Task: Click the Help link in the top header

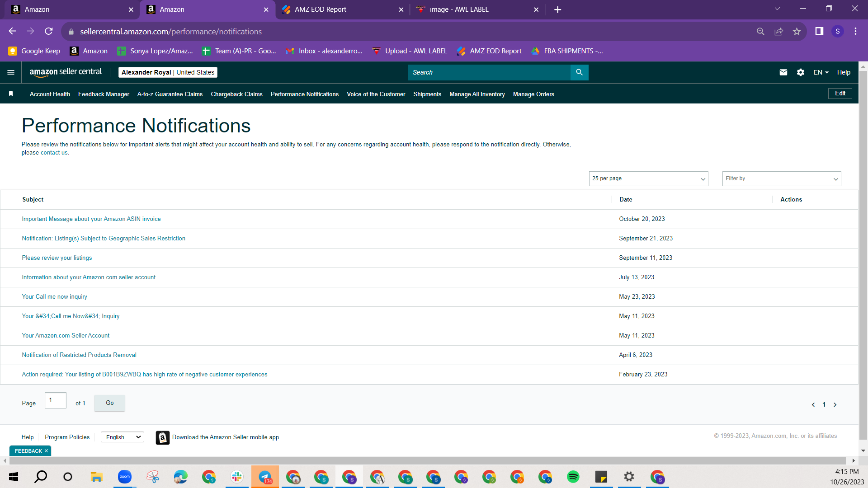Action: tap(844, 72)
